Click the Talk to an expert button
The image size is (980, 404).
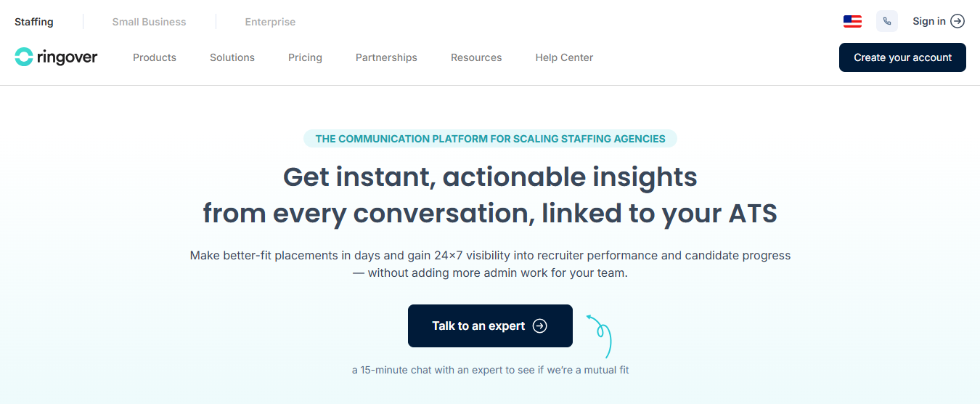490,326
